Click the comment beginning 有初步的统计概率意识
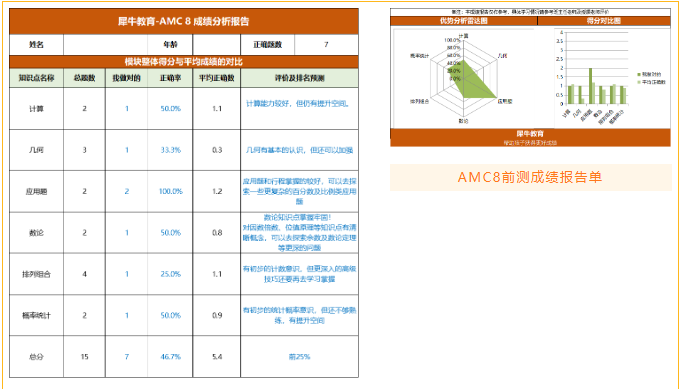This screenshot has width=680, height=389. (300, 315)
